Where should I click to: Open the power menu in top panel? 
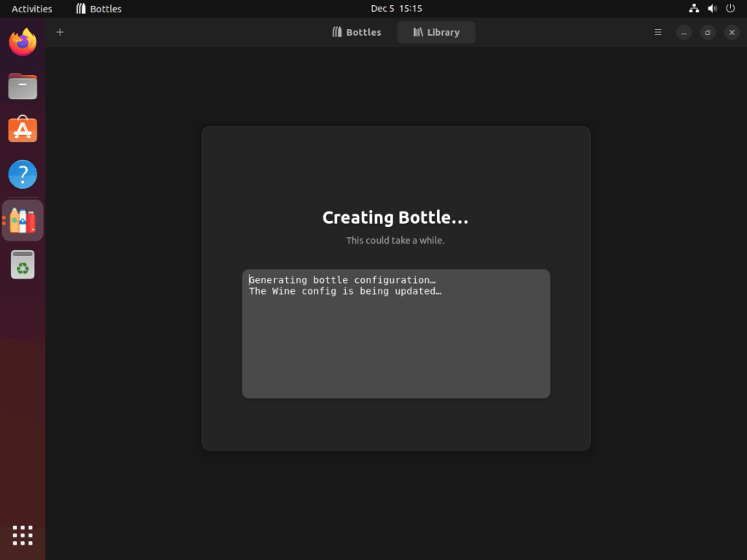click(x=729, y=8)
